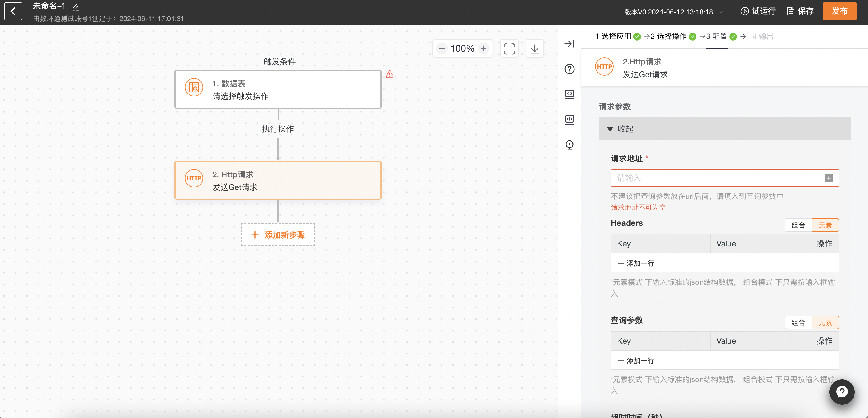Download the flow with the download icon
The height and width of the screenshot is (418, 868).
pyautogui.click(x=535, y=49)
